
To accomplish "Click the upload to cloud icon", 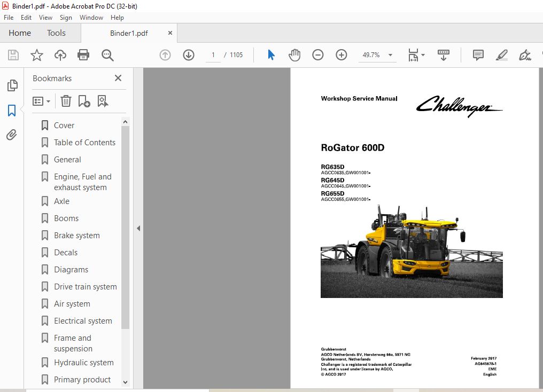I will point(60,55).
